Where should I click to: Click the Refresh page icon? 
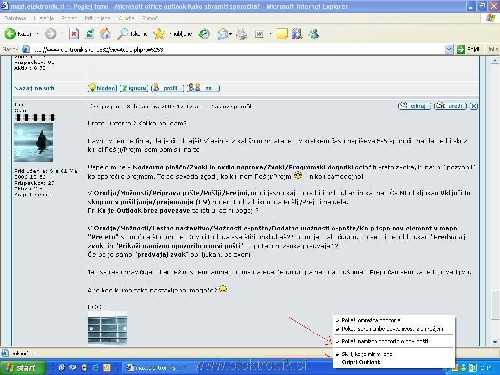pos(90,34)
